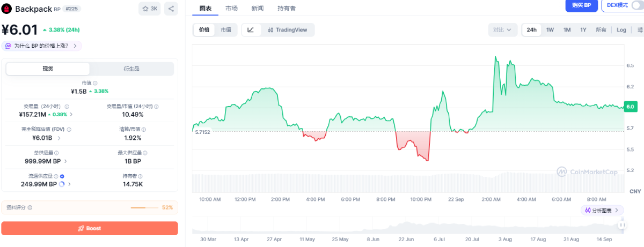Expand chevron next to ¥157.21M volume
Viewport: 644px width, 247px height.
click(x=71, y=115)
